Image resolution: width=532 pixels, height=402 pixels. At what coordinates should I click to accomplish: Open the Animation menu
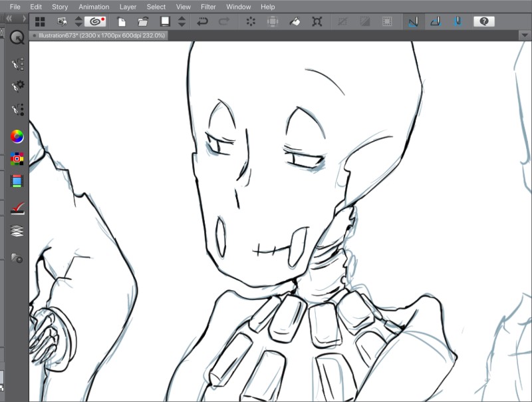pos(94,7)
